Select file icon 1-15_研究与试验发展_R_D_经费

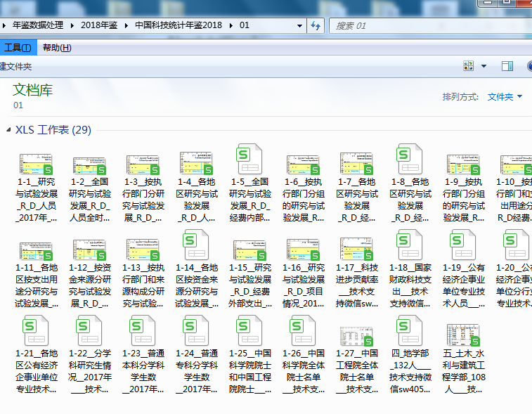coord(249,250)
